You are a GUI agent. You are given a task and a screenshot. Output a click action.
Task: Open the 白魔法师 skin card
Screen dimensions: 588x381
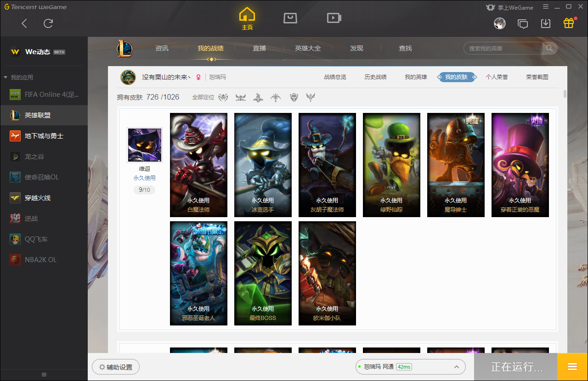[x=198, y=165]
